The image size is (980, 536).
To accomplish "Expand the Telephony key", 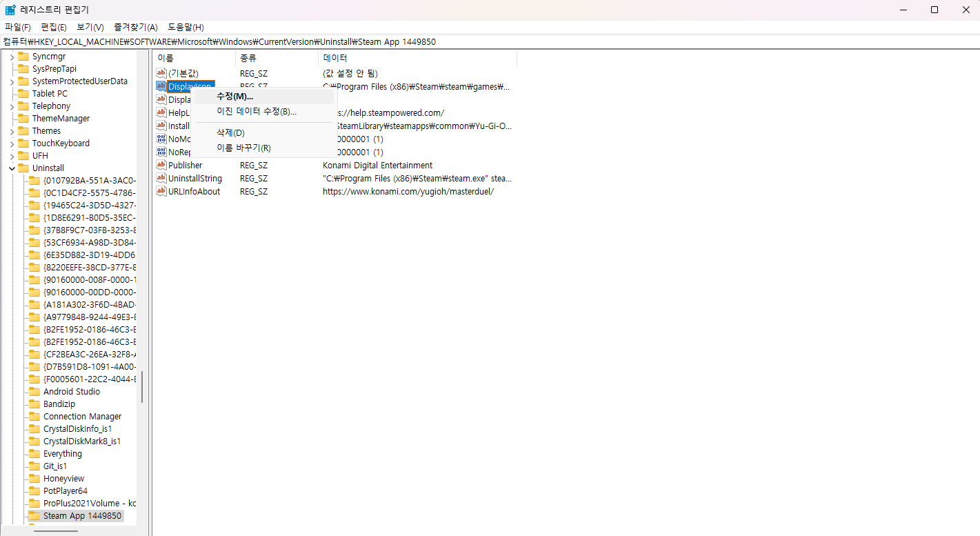I will point(12,106).
